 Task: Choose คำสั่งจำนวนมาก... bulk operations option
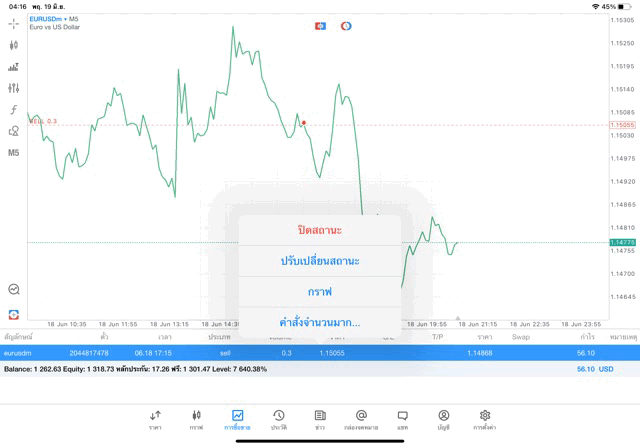click(319, 322)
